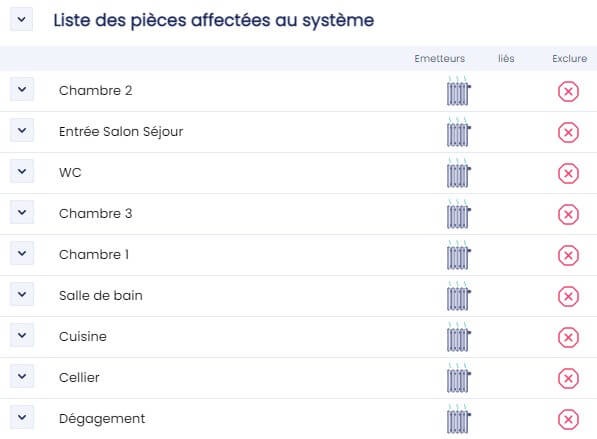
Task: Click the Emetteurs column header
Action: [x=440, y=59]
